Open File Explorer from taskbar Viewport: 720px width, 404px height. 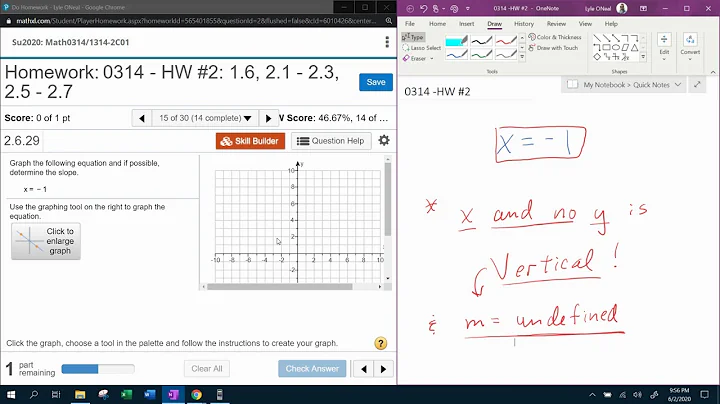pos(80,395)
